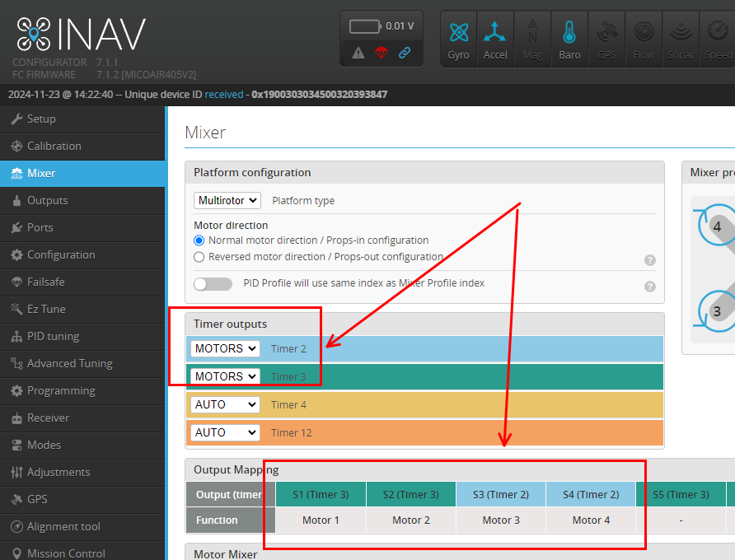Image resolution: width=735 pixels, height=560 pixels.
Task: Open the Timer 2 output mode dropdown
Action: [226, 348]
